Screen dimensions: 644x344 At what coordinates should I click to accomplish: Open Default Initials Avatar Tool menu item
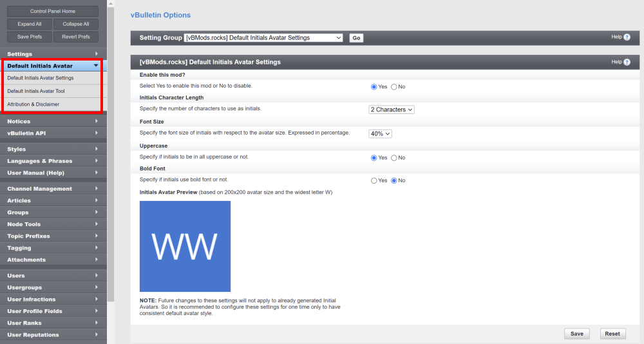coord(53,91)
